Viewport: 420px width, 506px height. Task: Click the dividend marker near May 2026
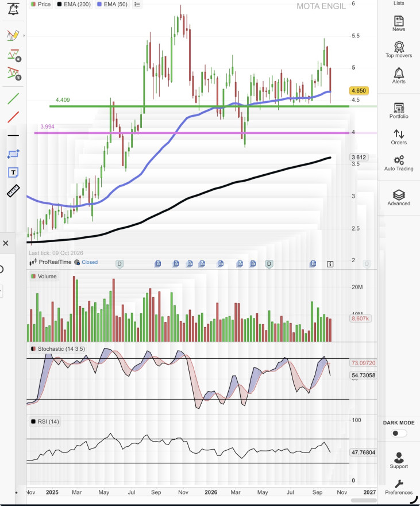pos(269,264)
